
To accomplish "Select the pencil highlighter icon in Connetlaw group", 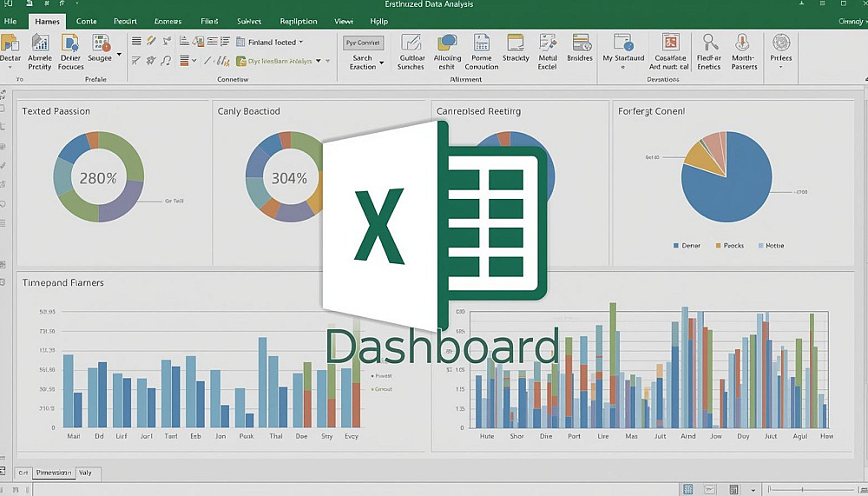I will click(151, 41).
